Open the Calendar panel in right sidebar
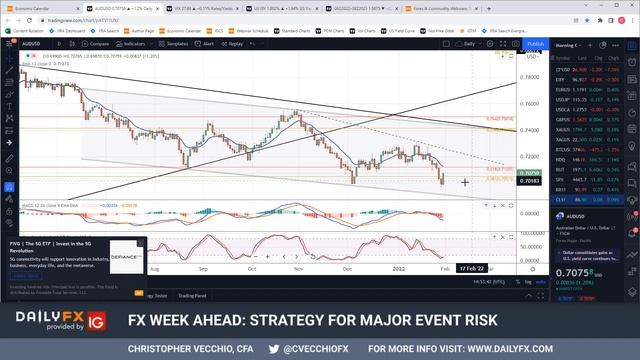640x360 pixels. point(632,129)
